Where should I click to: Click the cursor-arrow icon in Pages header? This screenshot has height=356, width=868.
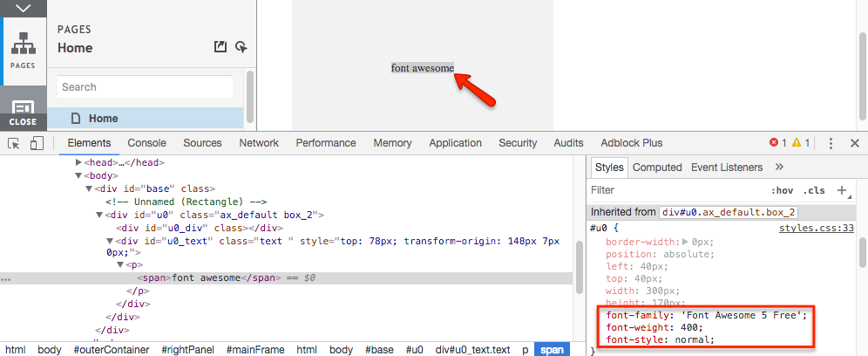click(241, 47)
